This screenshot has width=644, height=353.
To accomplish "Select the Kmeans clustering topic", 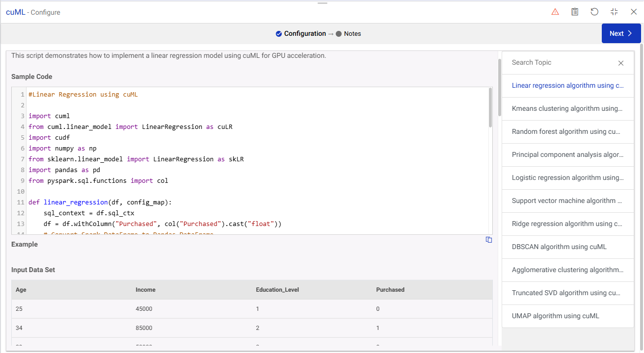I will coord(567,108).
